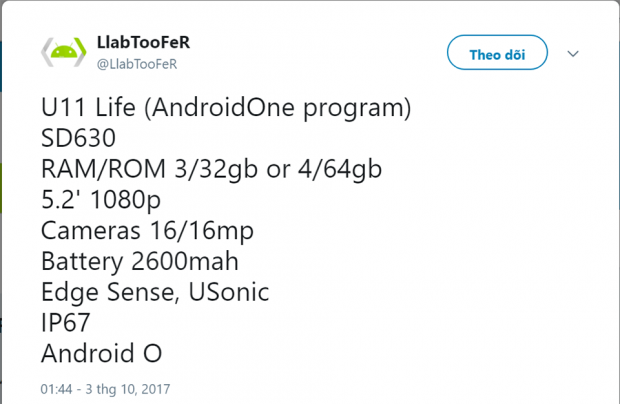The width and height of the screenshot is (620, 404).
Task: Click the "1080p" resolution text
Action: tap(124, 200)
